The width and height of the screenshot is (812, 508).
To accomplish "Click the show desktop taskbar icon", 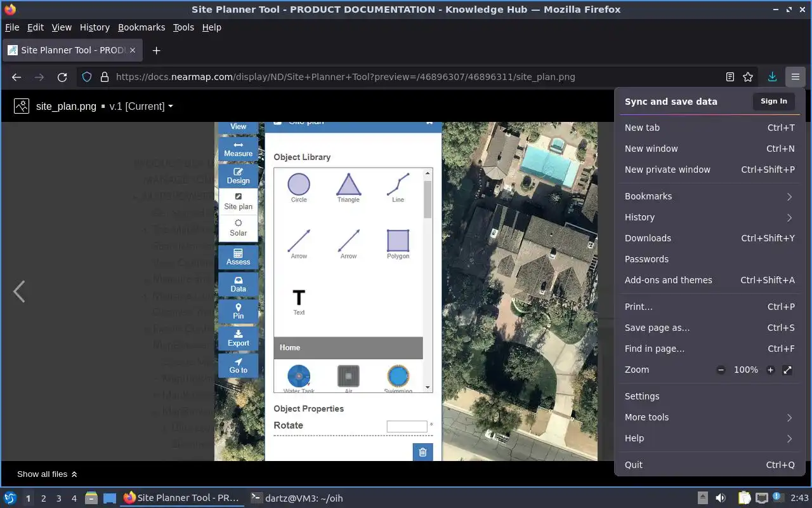I will (110, 498).
